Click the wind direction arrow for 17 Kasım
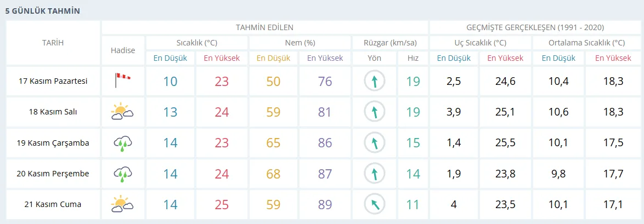 tap(375, 82)
